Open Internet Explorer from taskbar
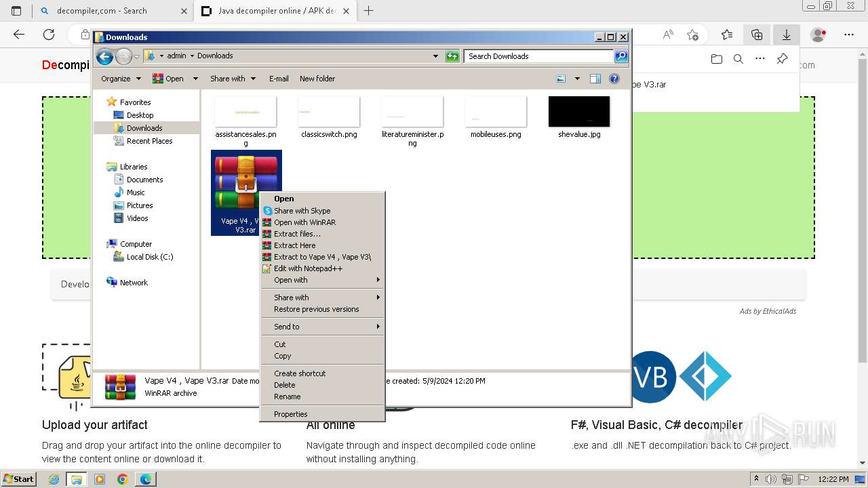This screenshot has height=488, width=868. 54,479
